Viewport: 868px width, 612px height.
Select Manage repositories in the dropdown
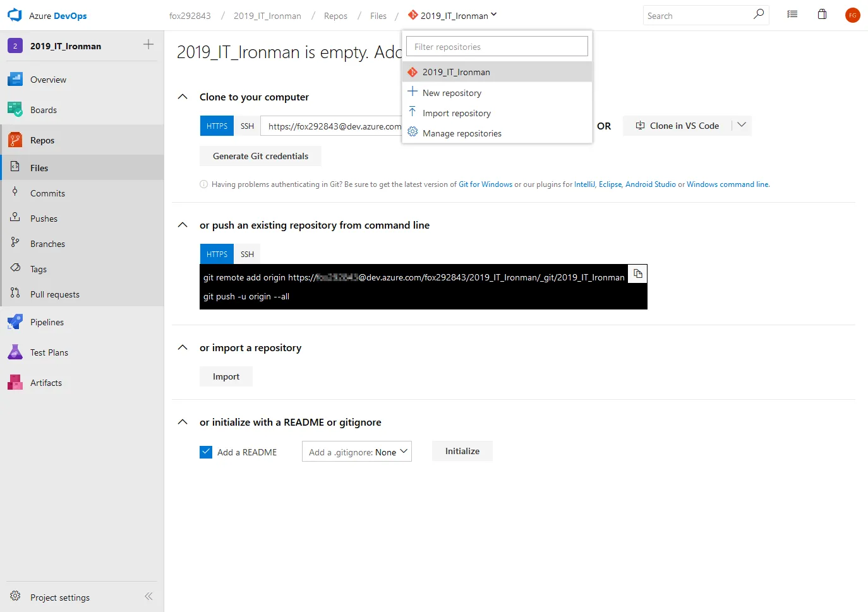pyautogui.click(x=462, y=133)
